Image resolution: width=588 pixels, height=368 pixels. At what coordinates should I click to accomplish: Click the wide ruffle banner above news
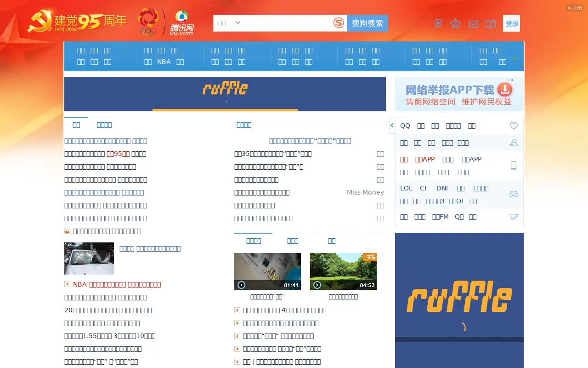coord(225,94)
